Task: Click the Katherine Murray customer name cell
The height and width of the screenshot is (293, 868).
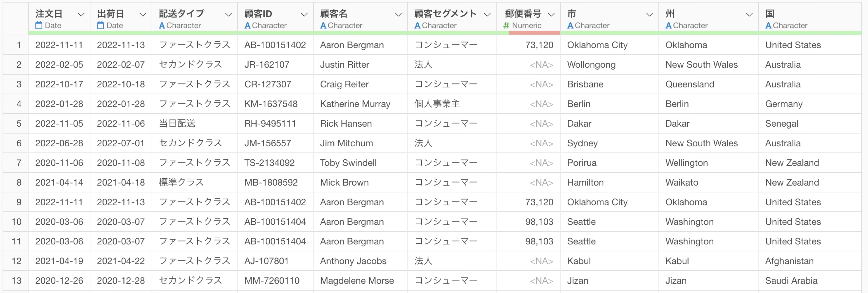Action: click(355, 104)
